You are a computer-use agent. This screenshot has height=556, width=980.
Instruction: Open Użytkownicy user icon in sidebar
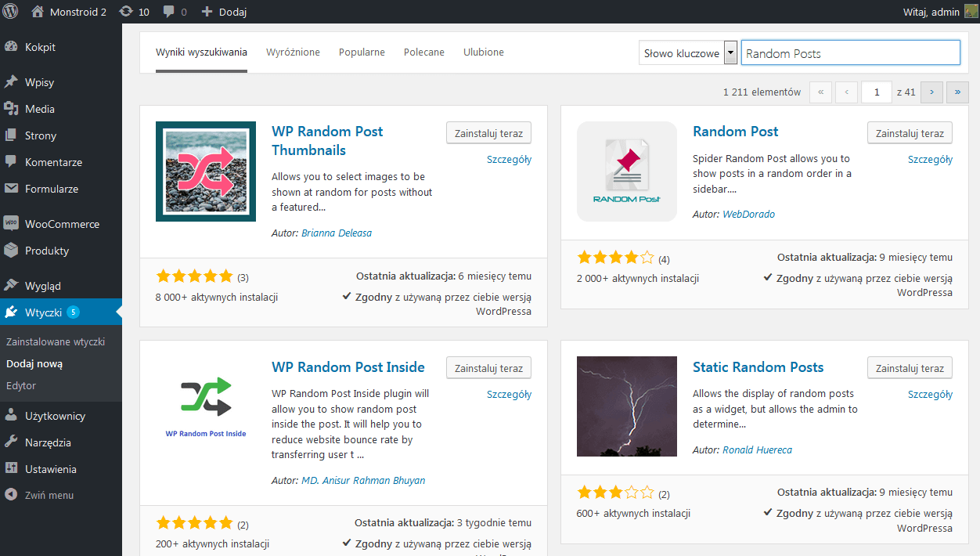click(11, 416)
